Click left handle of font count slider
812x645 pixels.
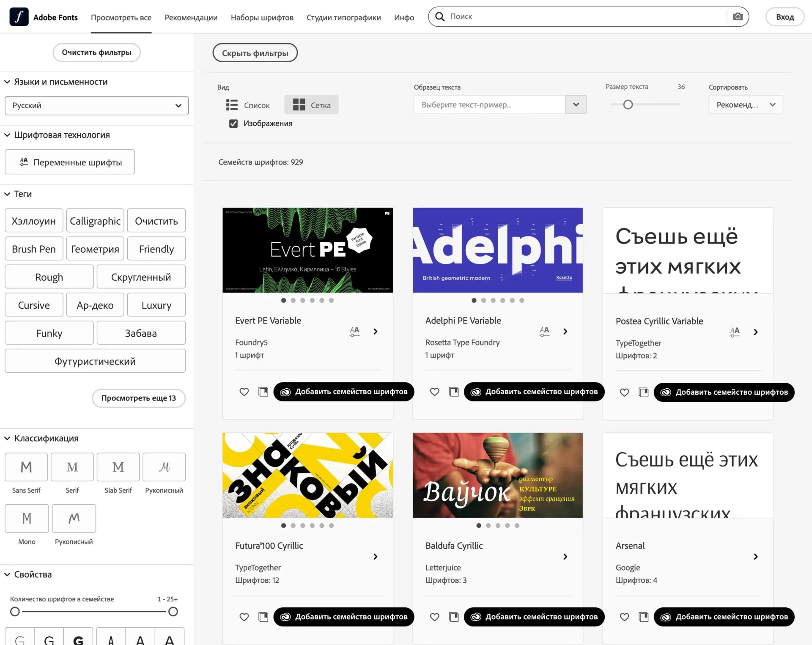pos(15,612)
